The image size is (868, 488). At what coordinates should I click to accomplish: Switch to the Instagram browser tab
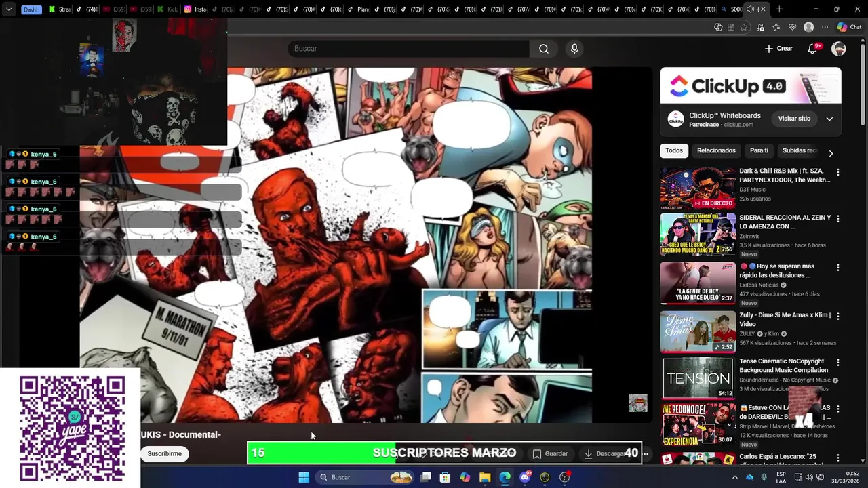(194, 9)
